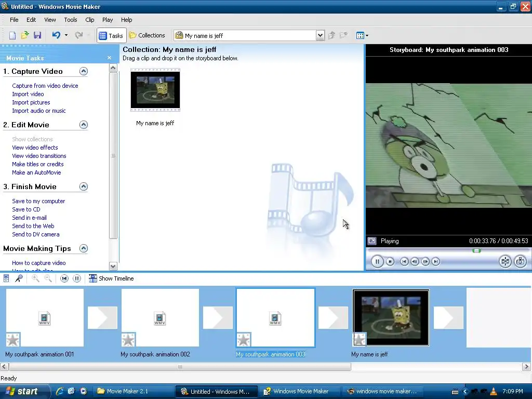The width and height of the screenshot is (532, 399).
Task: Click the tasks pane scroll up arrow
Action: (x=113, y=68)
